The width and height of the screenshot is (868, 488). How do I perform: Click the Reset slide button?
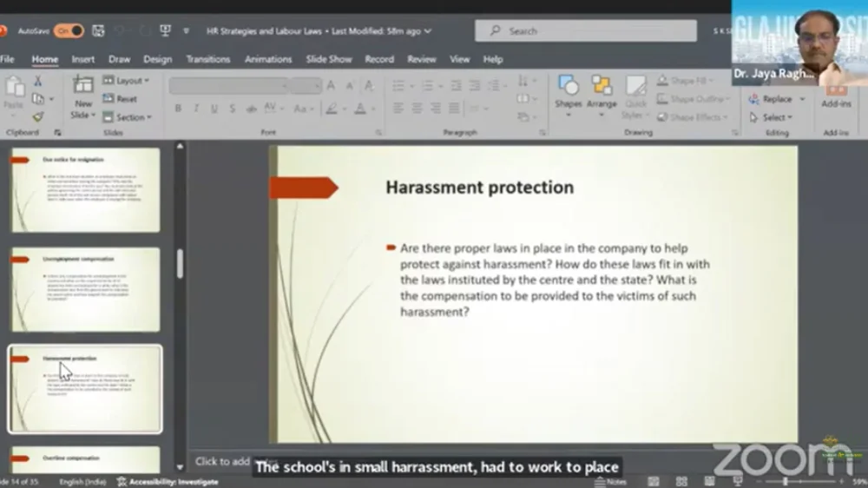coord(121,99)
